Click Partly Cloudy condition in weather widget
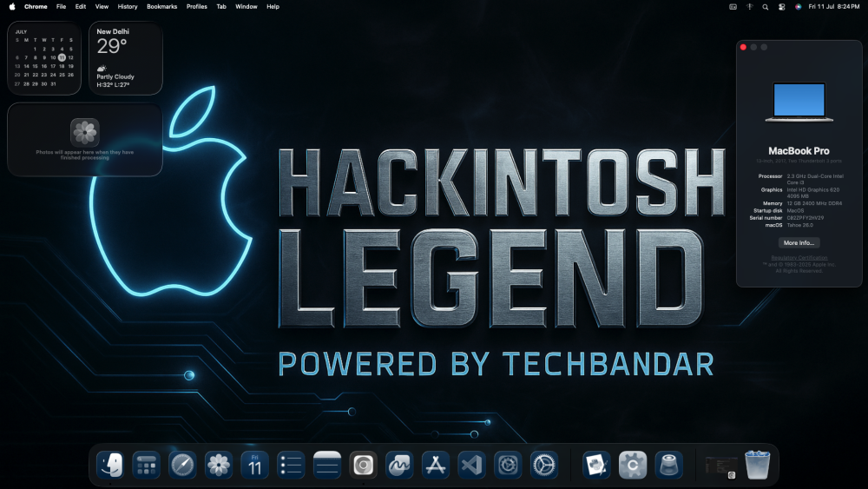 pos(115,76)
